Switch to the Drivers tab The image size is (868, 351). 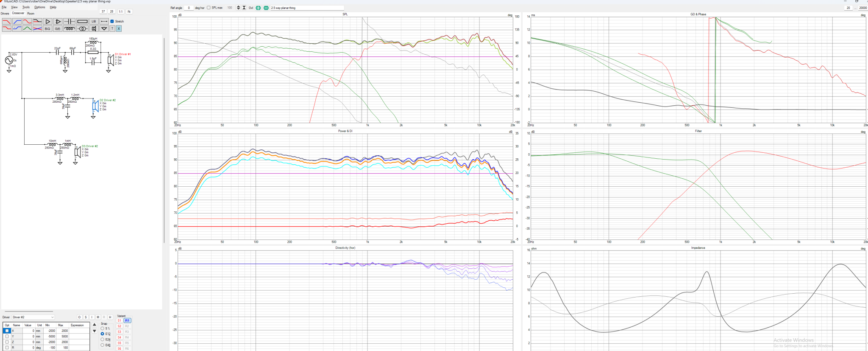pyautogui.click(x=5, y=14)
